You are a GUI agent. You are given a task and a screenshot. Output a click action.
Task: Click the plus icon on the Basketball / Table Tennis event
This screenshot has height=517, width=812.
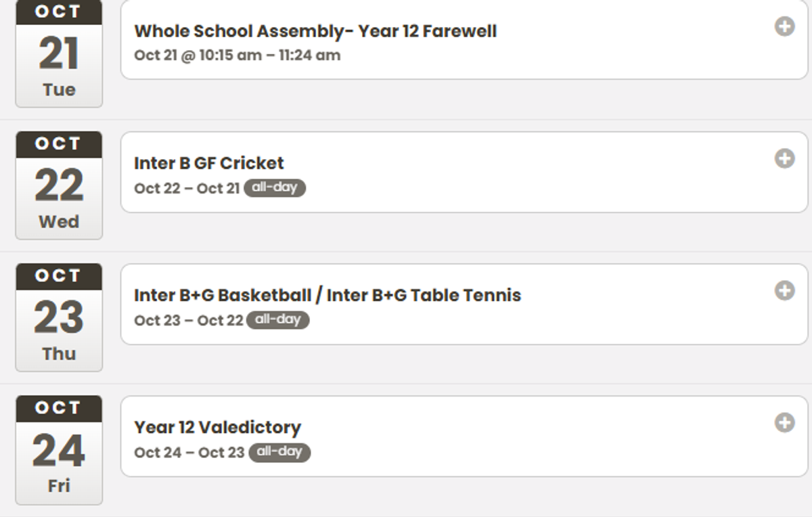784,290
